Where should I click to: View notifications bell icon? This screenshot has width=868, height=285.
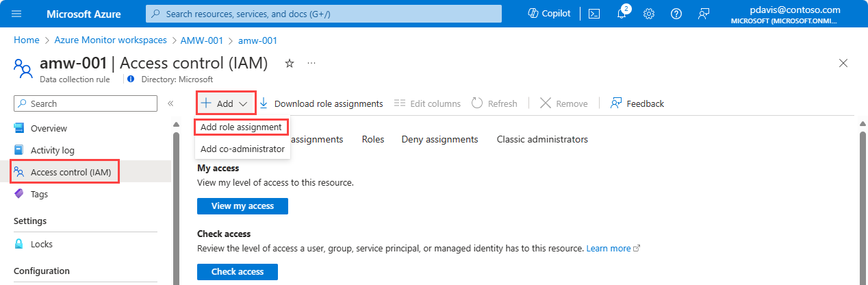click(x=622, y=14)
